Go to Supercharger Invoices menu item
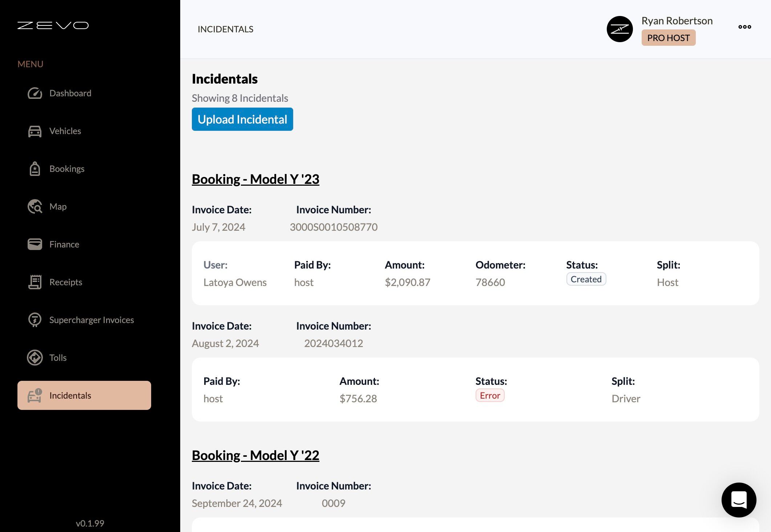 [x=92, y=320]
